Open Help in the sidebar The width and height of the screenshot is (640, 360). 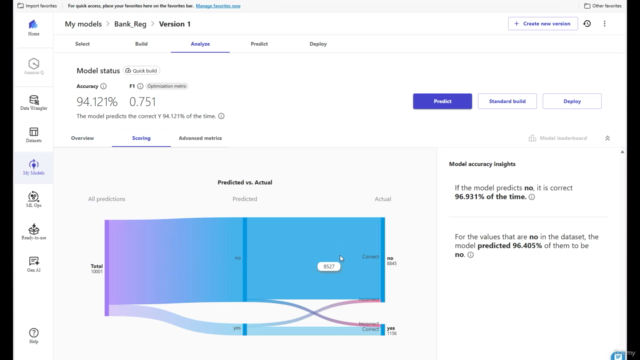[x=33, y=336]
